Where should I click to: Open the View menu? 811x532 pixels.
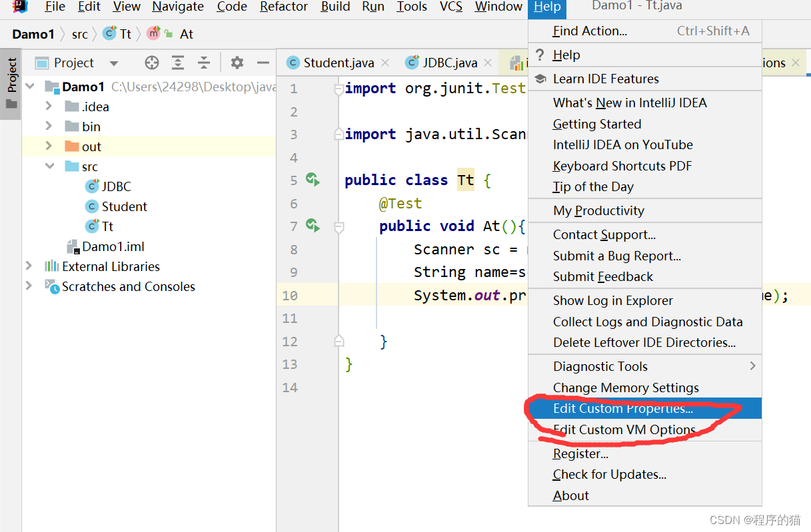127,7
